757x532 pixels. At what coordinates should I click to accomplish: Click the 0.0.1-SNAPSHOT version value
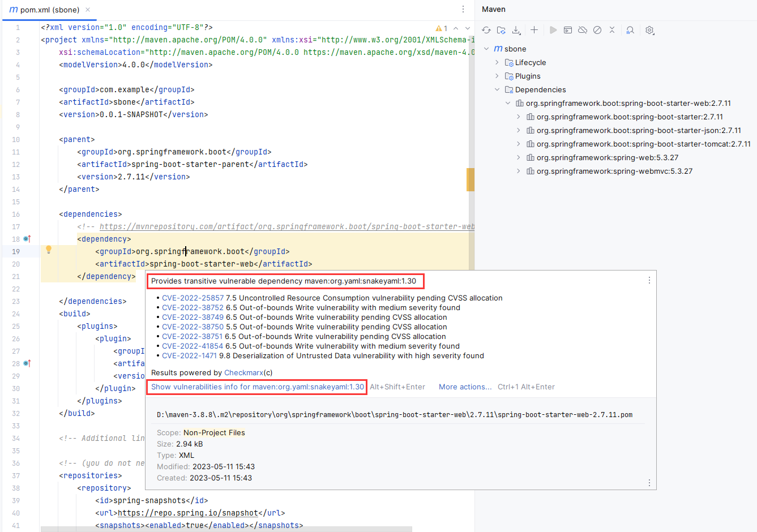pos(131,114)
